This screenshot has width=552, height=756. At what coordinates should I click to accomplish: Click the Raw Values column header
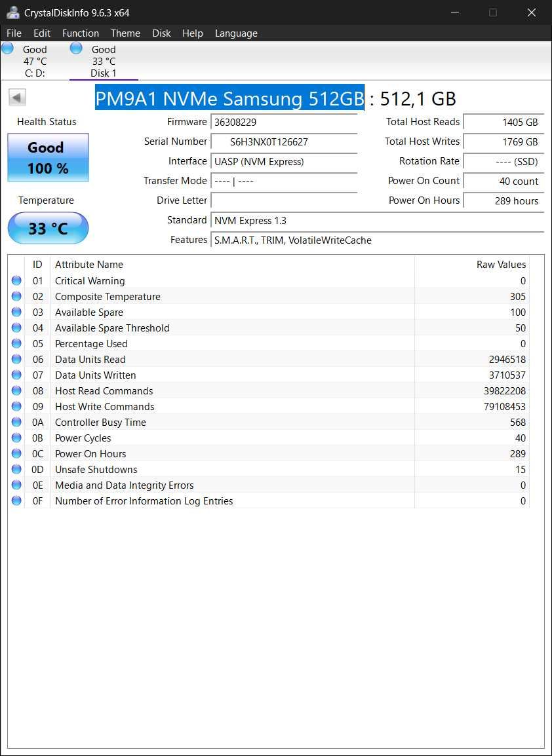click(472, 265)
